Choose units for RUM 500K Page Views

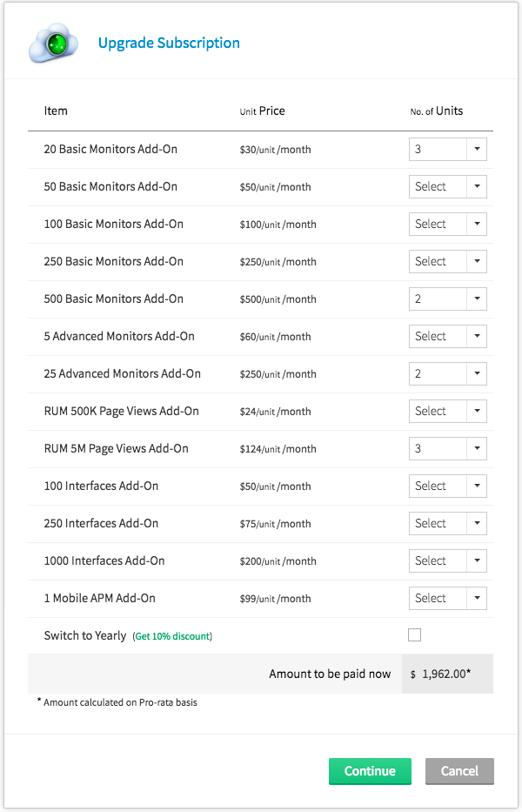[x=447, y=412]
